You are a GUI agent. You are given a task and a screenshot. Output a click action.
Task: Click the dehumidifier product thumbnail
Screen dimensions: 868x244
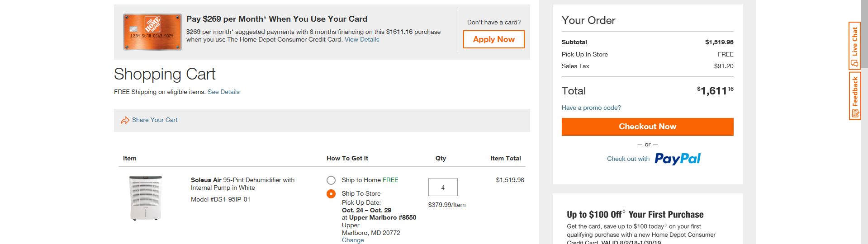tap(146, 198)
